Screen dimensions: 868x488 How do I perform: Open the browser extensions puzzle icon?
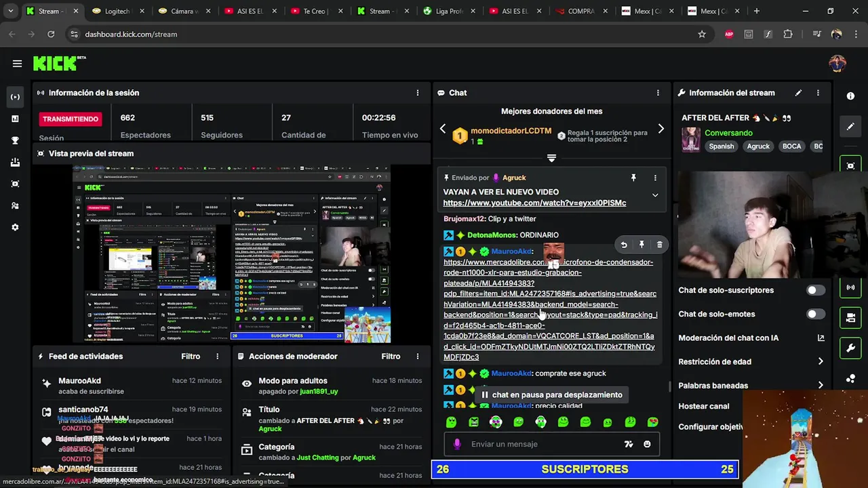[x=788, y=34]
